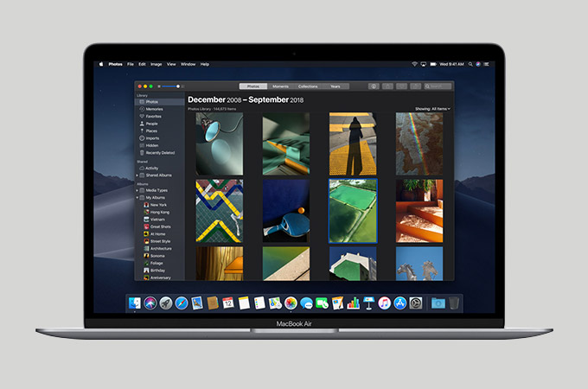Click the Wi-Fi status icon
The height and width of the screenshot is (389, 588).
click(414, 64)
